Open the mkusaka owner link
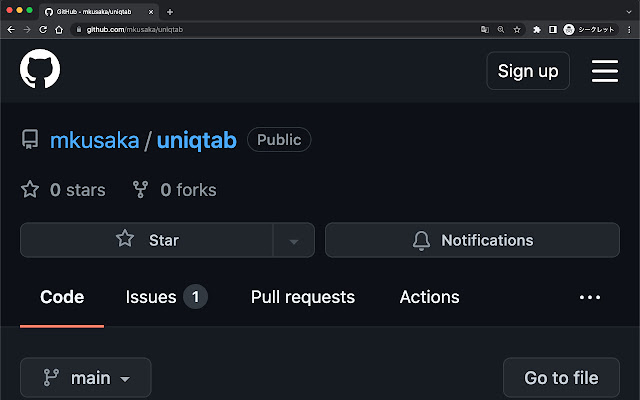This screenshot has width=640, height=400. click(94, 140)
